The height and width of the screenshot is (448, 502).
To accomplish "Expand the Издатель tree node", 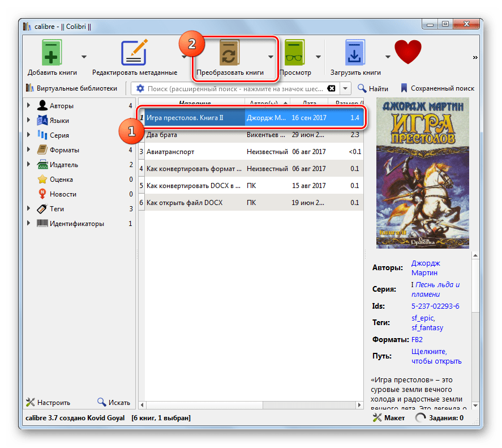I will coord(28,164).
